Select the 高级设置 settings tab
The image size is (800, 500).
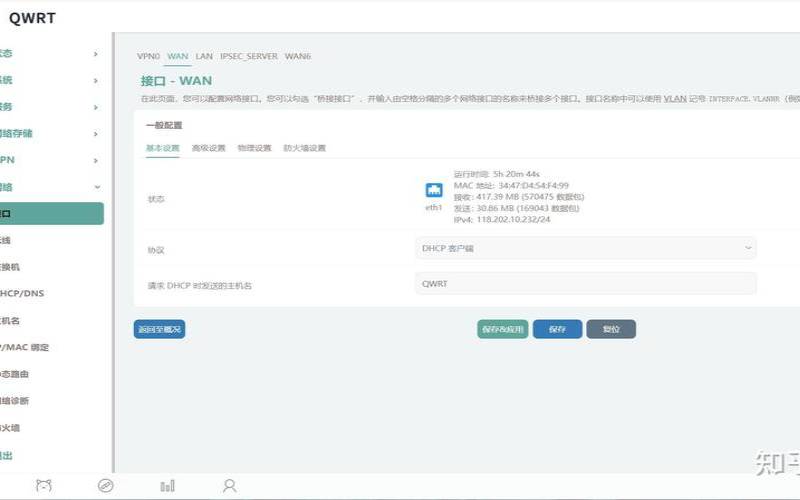(x=209, y=148)
